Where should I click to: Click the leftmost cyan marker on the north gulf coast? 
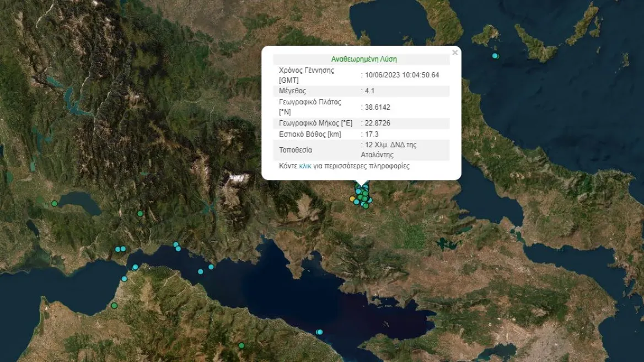click(x=117, y=249)
